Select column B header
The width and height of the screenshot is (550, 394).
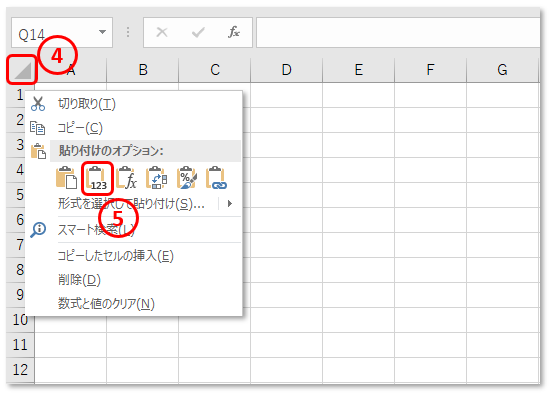143,70
